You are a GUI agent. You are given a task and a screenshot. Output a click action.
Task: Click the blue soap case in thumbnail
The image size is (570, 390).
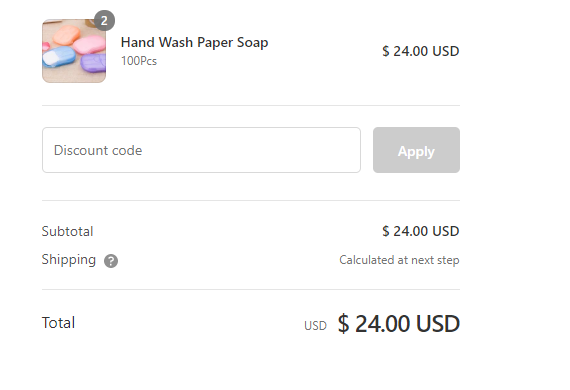59,57
